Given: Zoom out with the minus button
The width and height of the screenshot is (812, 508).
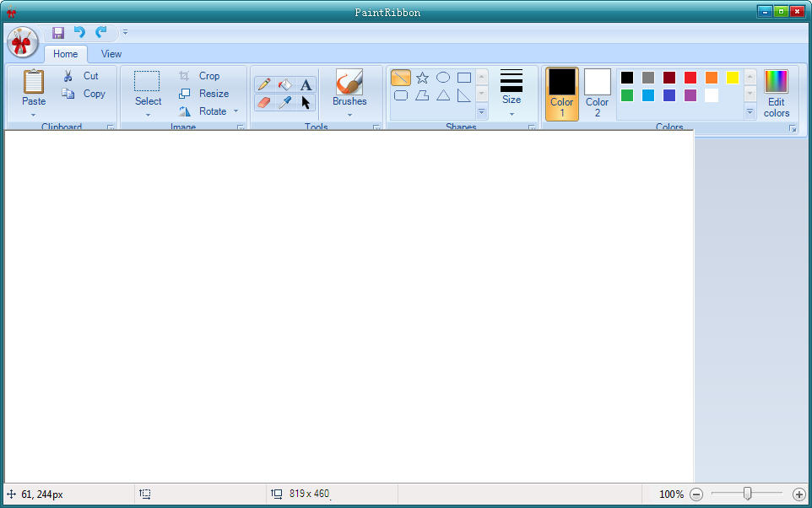Looking at the screenshot, I should [x=696, y=494].
